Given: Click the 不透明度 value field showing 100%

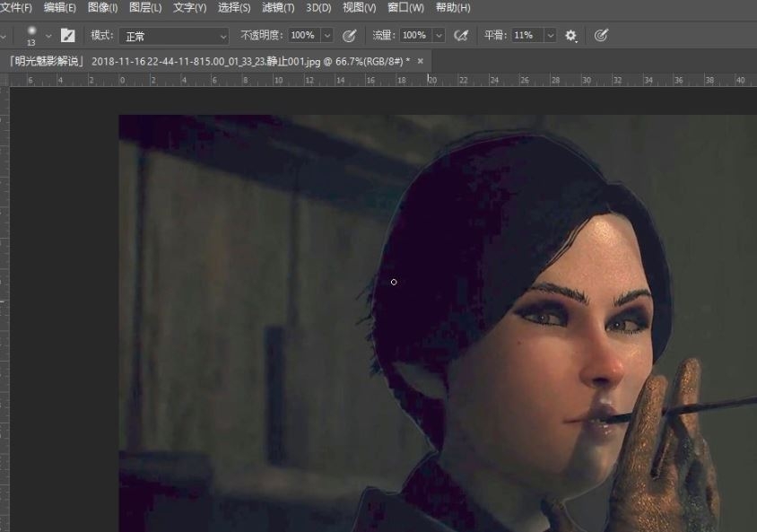Looking at the screenshot, I should click(x=304, y=35).
